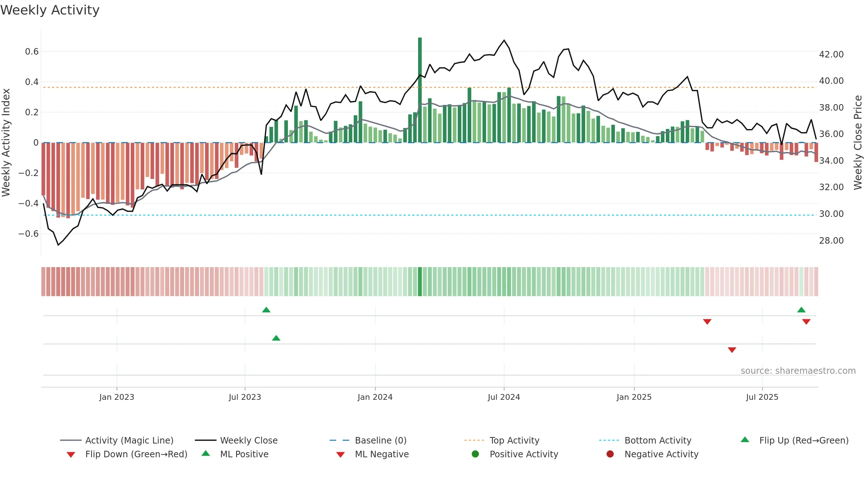Click the sharemaestro.com source text
868x488 pixels.
798,371
